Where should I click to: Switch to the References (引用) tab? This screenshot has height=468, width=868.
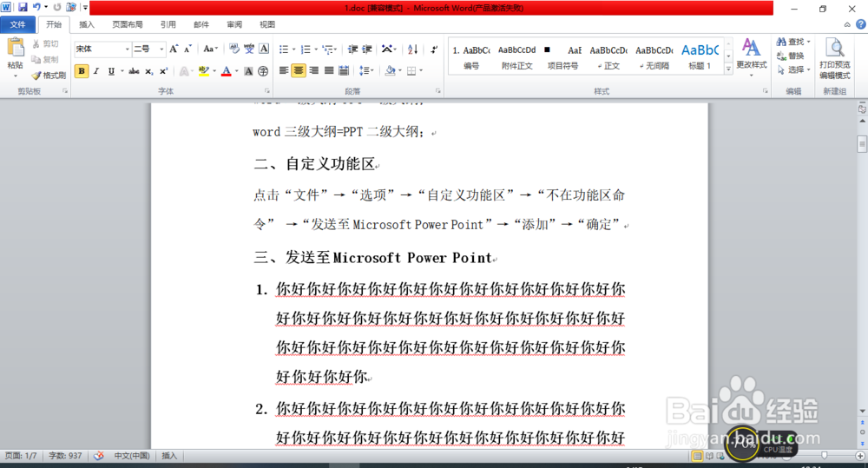(168, 24)
